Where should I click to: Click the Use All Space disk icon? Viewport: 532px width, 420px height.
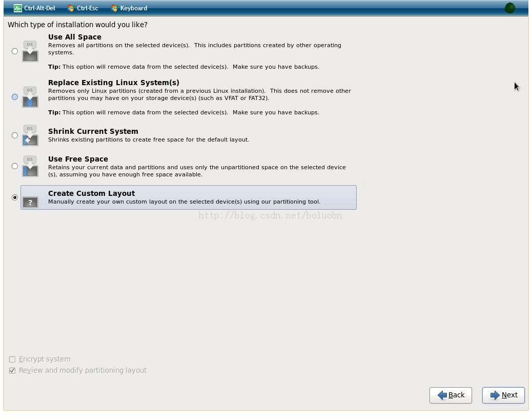pos(30,51)
